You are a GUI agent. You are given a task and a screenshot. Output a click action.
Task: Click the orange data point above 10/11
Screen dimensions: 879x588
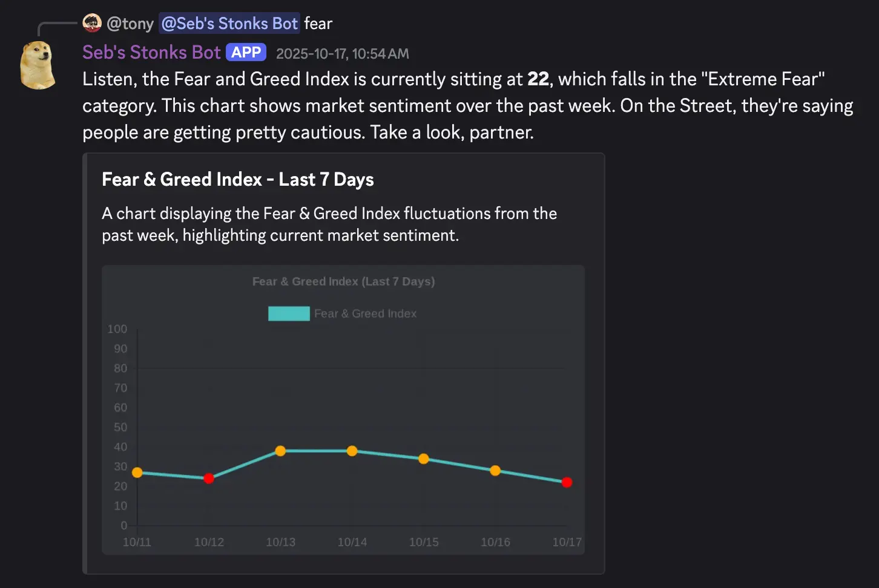[137, 472]
